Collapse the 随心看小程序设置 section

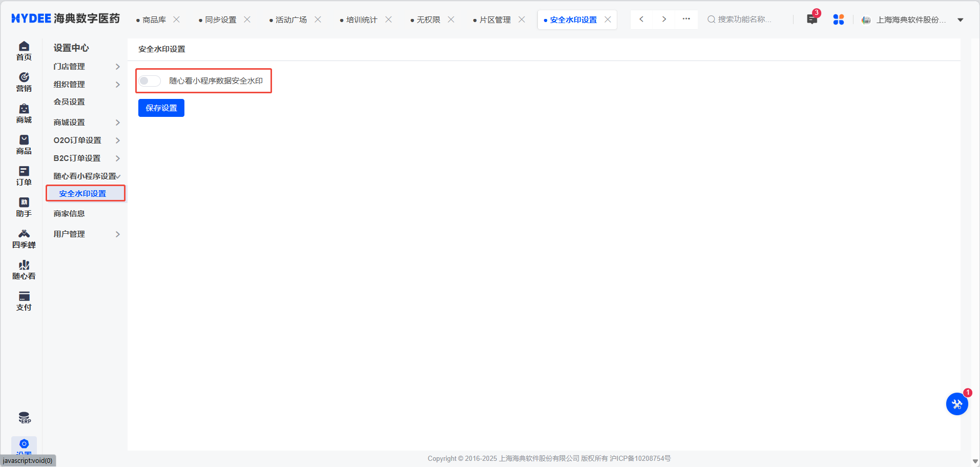click(x=85, y=175)
